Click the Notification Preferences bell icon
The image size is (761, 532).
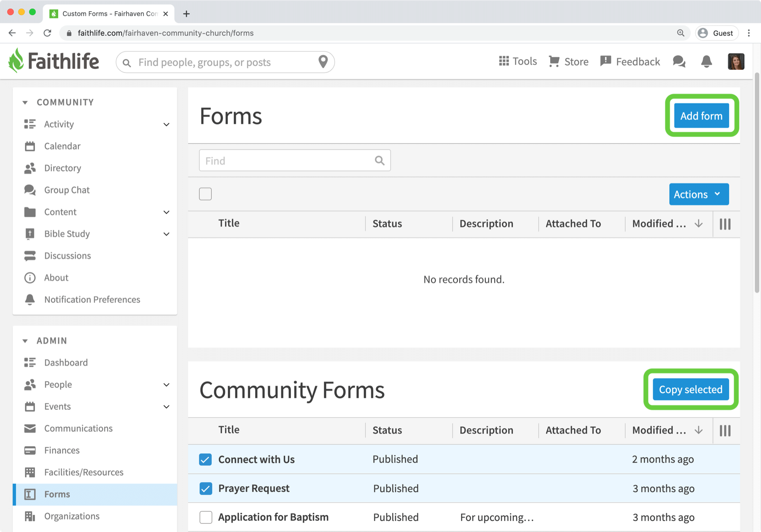pos(30,300)
